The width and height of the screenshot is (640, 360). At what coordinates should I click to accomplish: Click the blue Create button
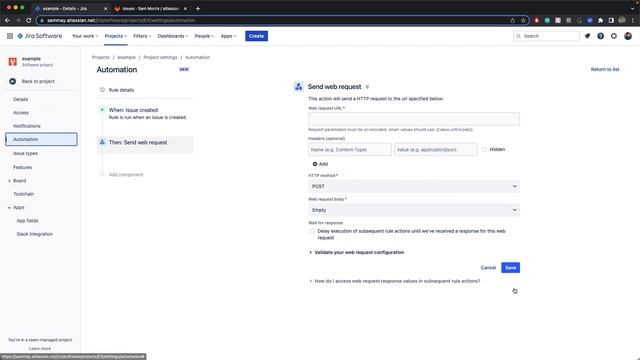[256, 36]
